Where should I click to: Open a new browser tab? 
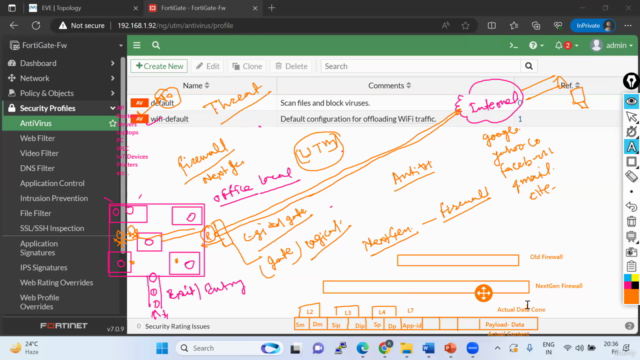(x=271, y=8)
